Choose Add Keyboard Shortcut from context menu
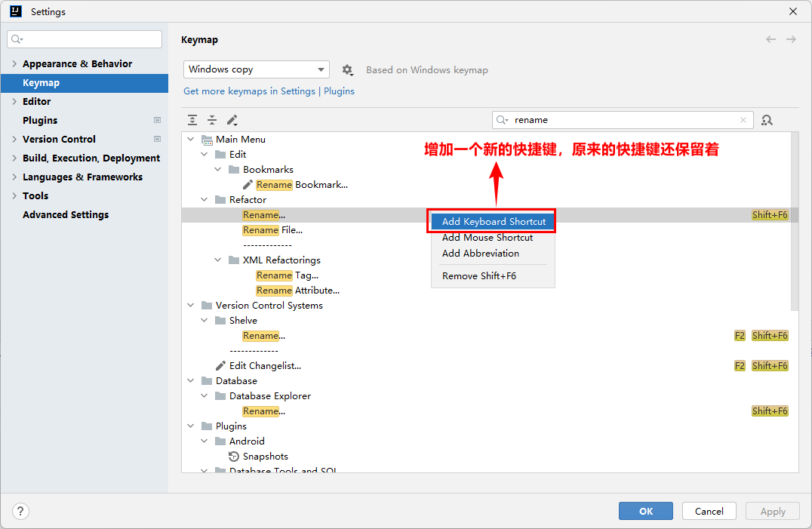This screenshot has height=529, width=812. click(494, 222)
